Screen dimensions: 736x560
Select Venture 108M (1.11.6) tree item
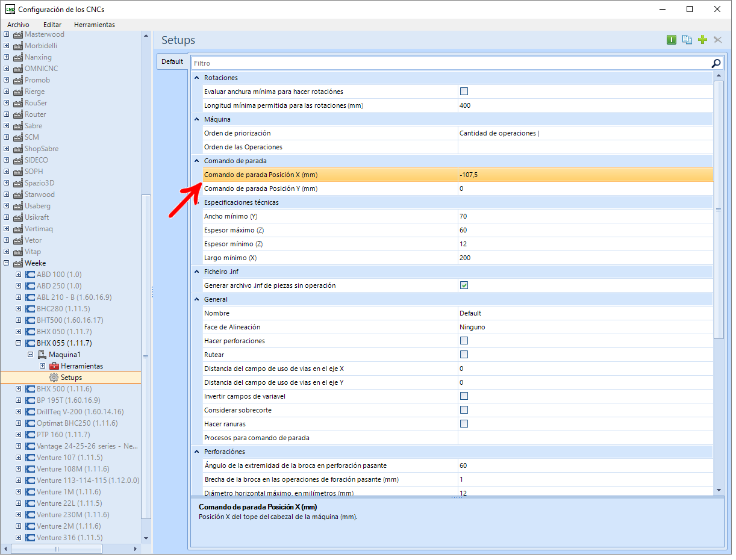click(x=73, y=469)
